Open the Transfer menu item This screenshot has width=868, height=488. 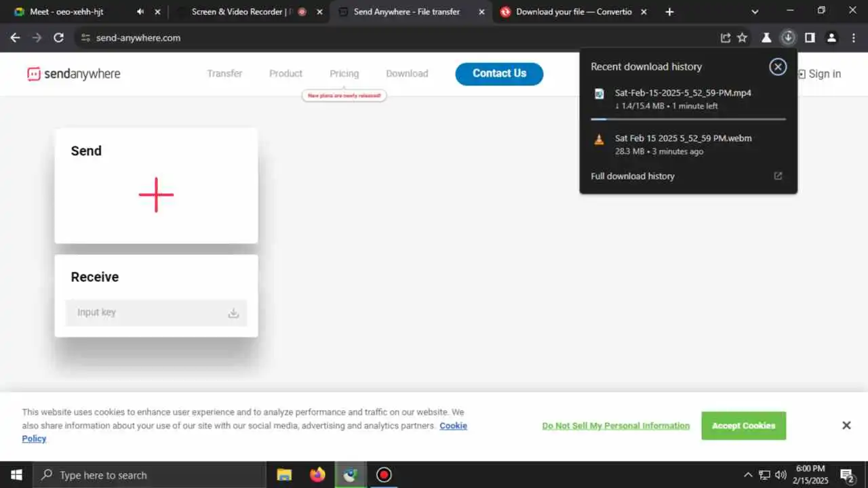pos(224,73)
